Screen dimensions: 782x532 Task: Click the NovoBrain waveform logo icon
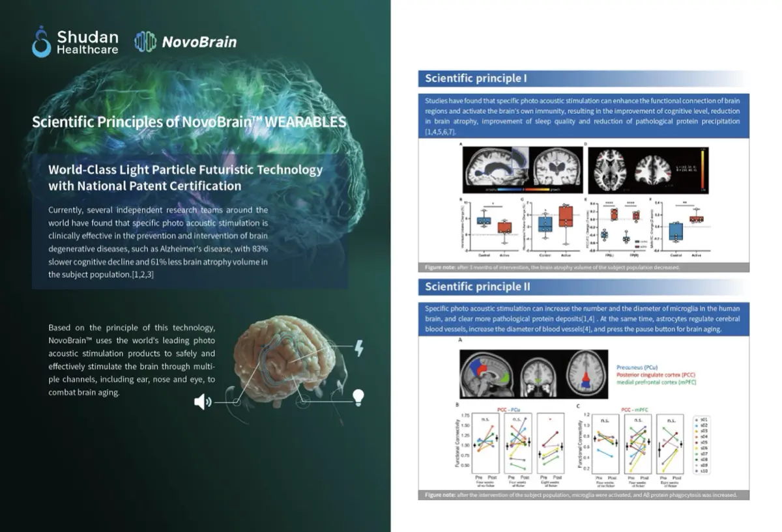[145, 42]
